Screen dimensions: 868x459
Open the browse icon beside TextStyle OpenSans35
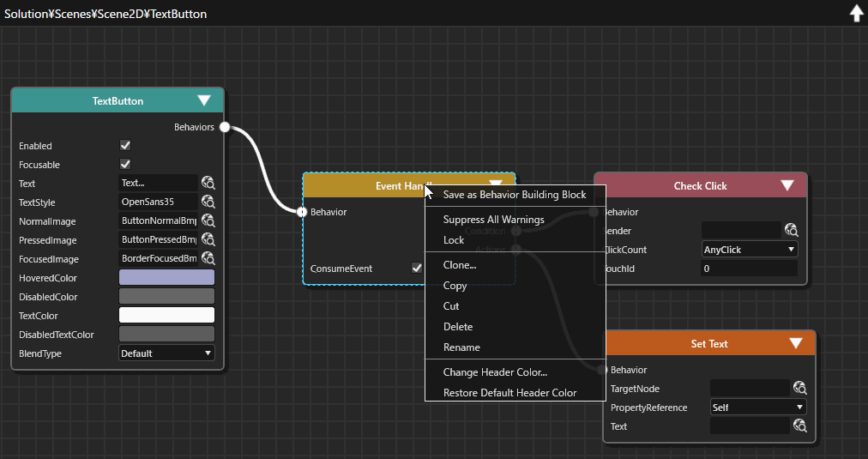(x=208, y=202)
